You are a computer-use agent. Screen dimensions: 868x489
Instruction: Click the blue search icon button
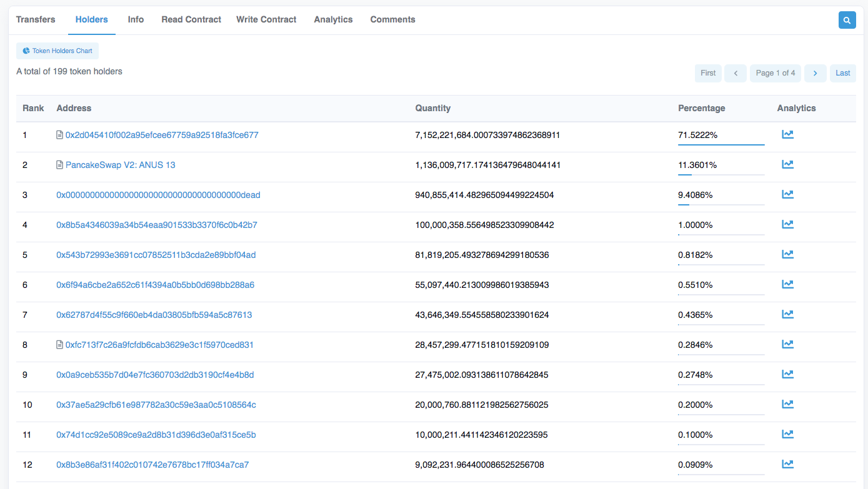tap(847, 20)
